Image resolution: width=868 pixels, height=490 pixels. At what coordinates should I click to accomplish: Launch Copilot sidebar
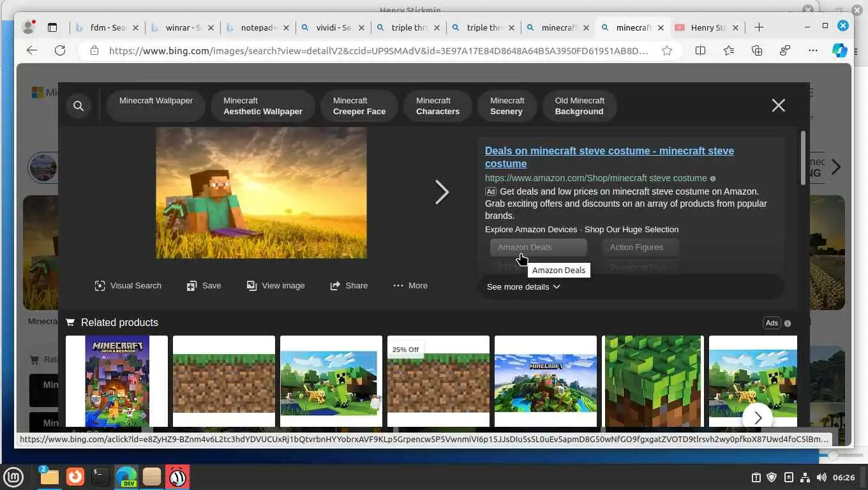click(840, 50)
